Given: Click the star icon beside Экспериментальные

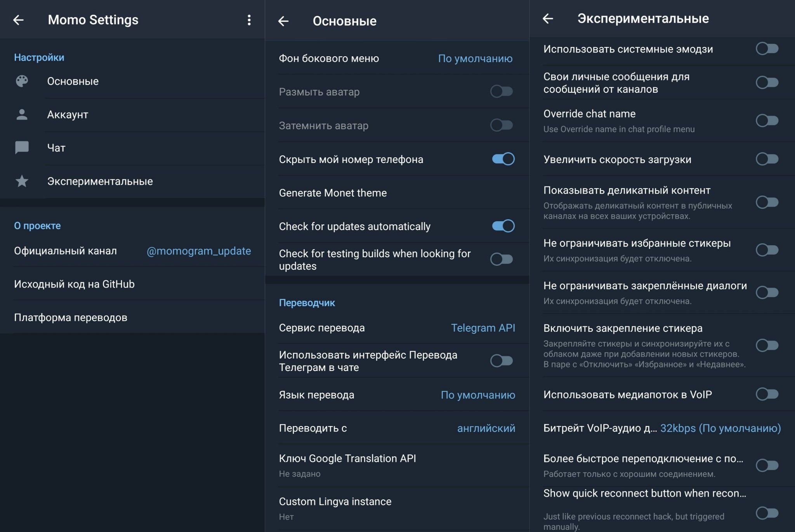Looking at the screenshot, I should click(x=22, y=181).
